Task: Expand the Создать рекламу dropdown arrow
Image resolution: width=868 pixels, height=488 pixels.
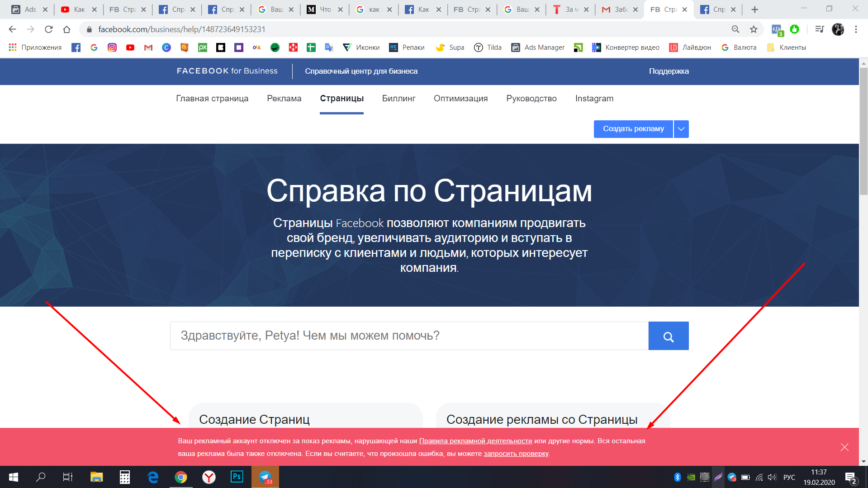Action: 681,129
